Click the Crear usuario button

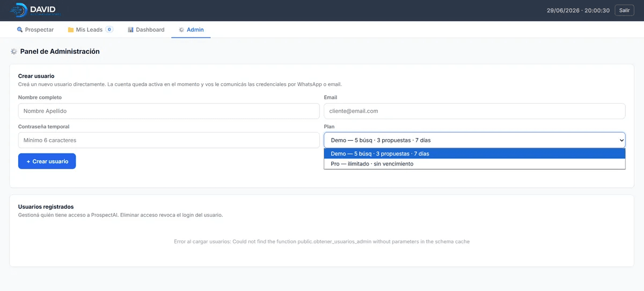coord(47,161)
